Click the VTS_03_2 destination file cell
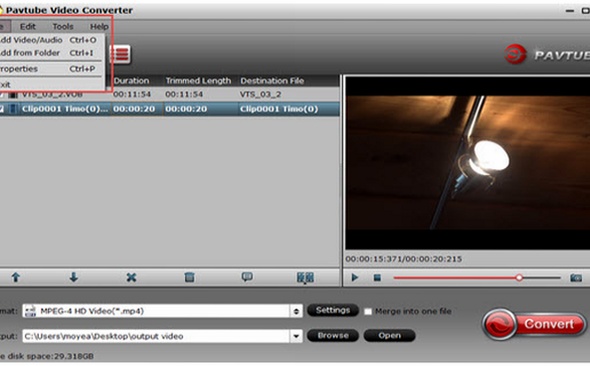590x366 pixels. pyautogui.click(x=261, y=94)
